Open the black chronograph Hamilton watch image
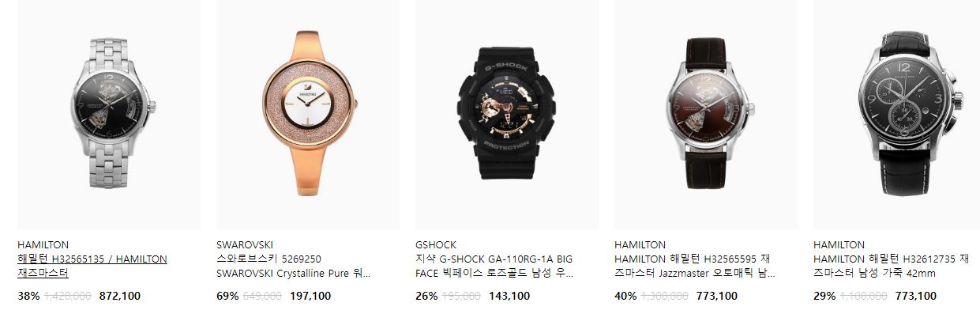Viewport: 980px width, 329px height. pos(896,115)
